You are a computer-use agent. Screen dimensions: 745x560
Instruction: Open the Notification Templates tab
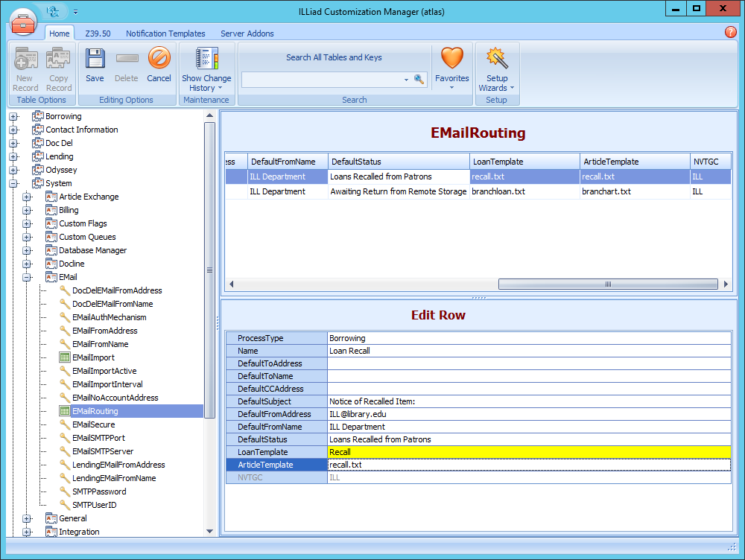tap(165, 34)
